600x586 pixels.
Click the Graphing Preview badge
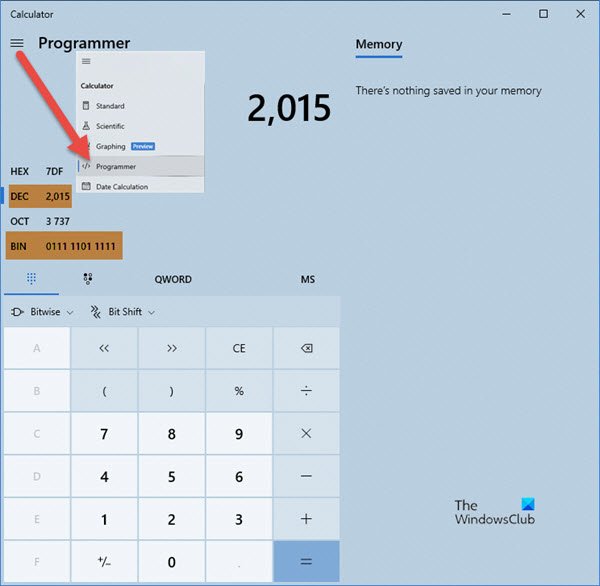tap(143, 146)
